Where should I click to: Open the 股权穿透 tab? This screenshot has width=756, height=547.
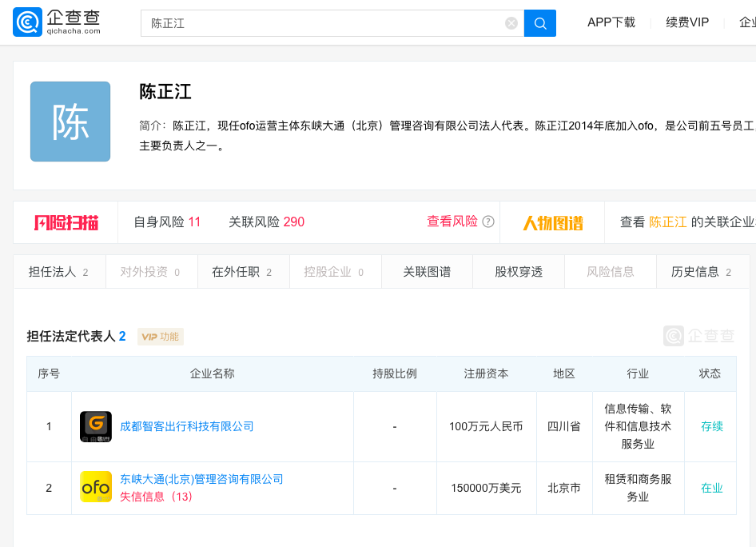(x=519, y=272)
